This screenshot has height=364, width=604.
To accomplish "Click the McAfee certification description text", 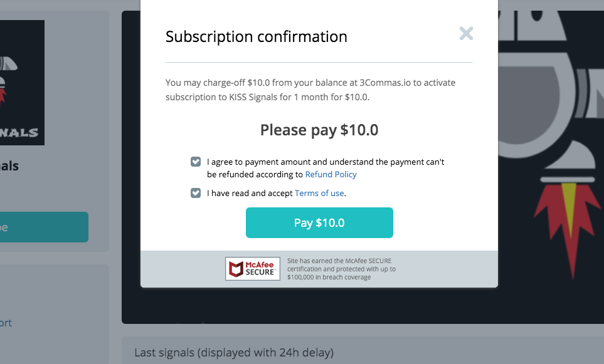I will point(341,269).
